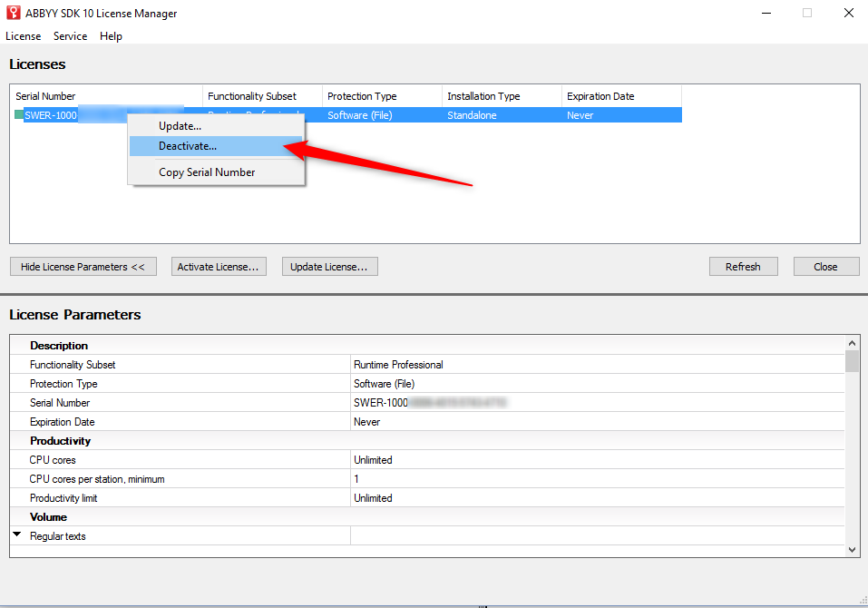Screen dimensions: 868x608
Task: Click the Functionality Subset parameter label
Action: point(73,365)
